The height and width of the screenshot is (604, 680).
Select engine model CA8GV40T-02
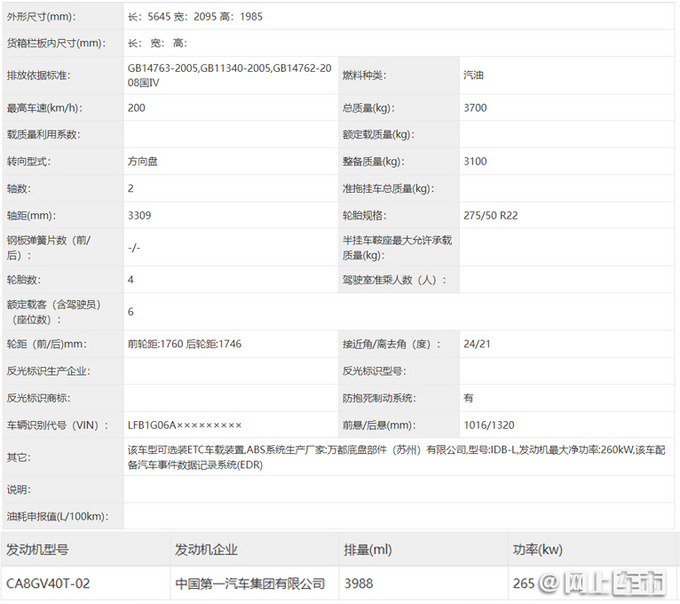tap(48, 584)
